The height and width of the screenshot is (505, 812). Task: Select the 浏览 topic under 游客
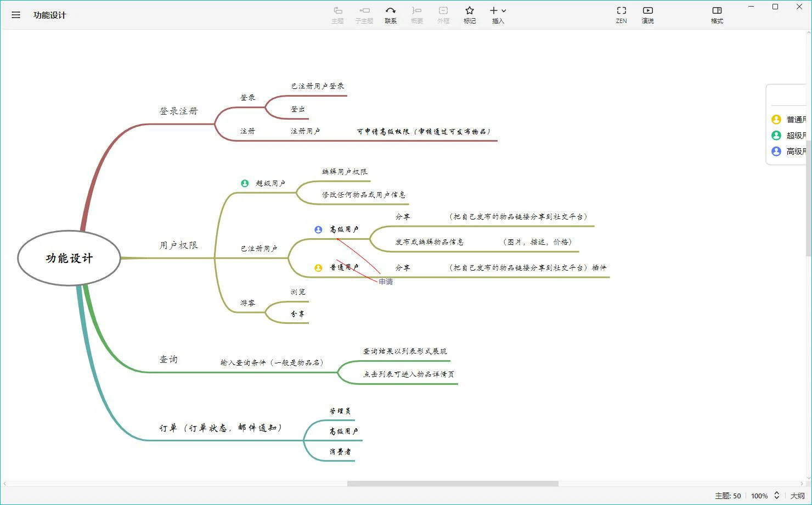point(298,292)
